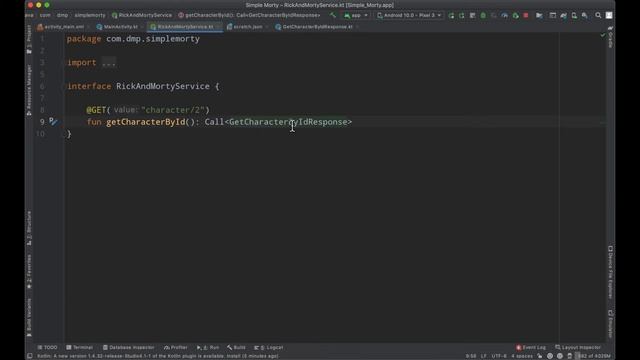The width and height of the screenshot is (640, 360).
Task: Click RickAndMortyService in breadcrumb bar
Action: 142,15
